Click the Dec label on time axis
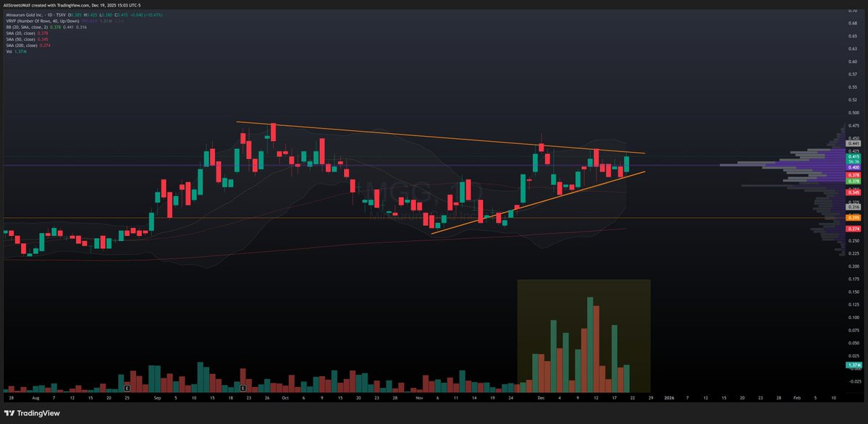The image size is (868, 424). point(542,397)
